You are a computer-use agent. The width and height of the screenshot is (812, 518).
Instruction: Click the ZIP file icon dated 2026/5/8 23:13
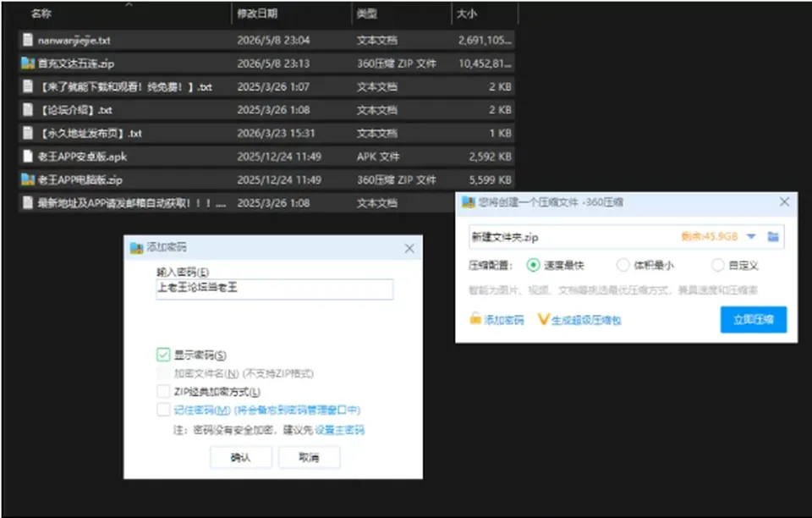28,63
